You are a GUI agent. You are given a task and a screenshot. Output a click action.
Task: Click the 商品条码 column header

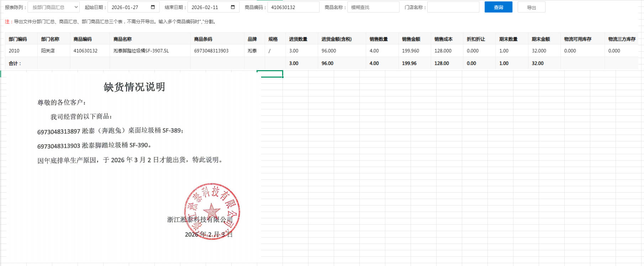coord(203,39)
